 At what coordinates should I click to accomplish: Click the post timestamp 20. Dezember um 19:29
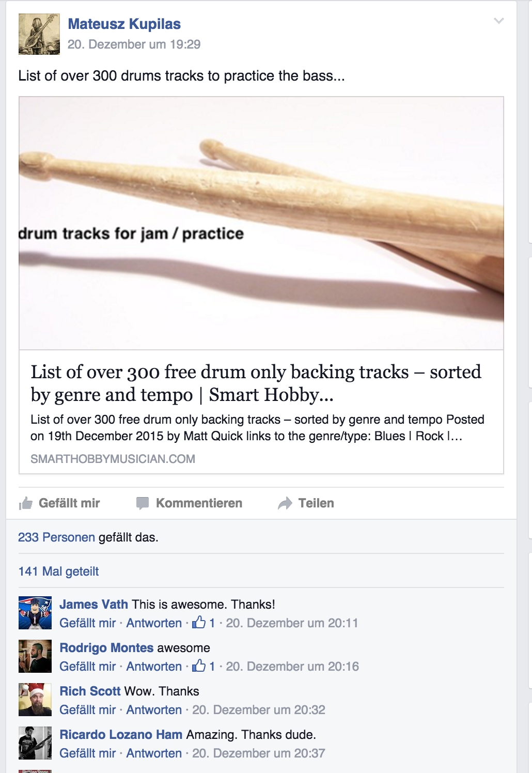[134, 44]
